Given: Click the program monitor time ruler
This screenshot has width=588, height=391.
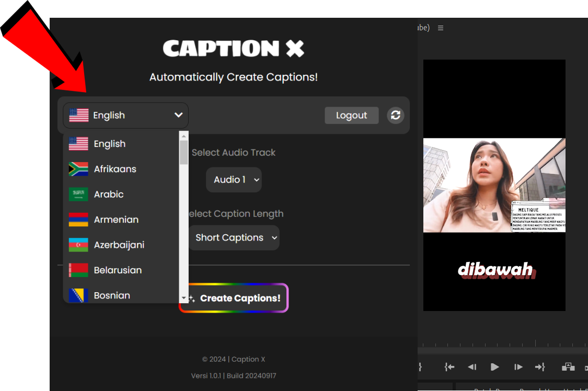Looking at the screenshot, I should [x=502, y=344].
